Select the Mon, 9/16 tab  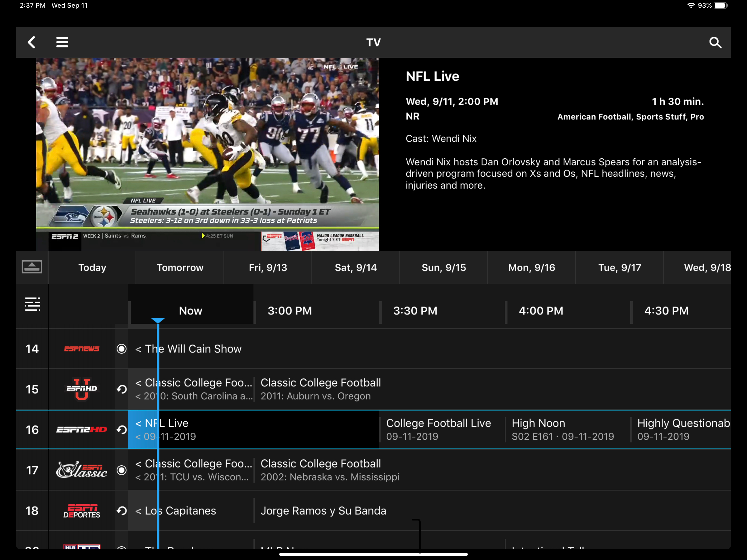pyautogui.click(x=532, y=267)
